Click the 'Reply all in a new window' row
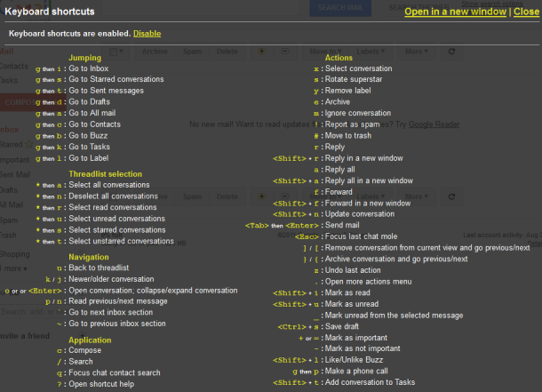 (343, 180)
